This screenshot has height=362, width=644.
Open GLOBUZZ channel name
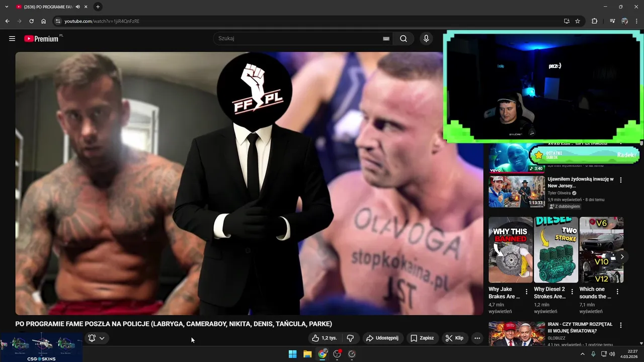tap(556, 338)
